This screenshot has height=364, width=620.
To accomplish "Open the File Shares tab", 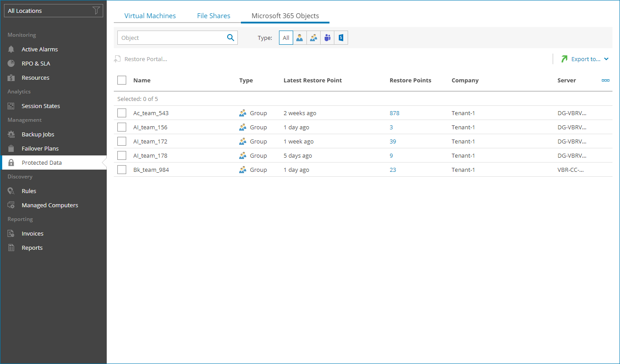I will tap(213, 16).
